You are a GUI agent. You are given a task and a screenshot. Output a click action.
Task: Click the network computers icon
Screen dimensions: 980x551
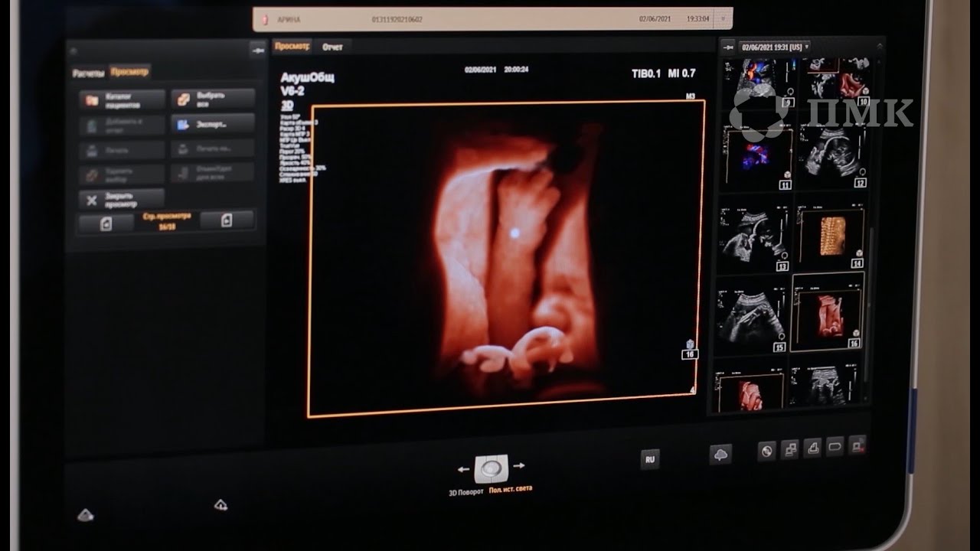pos(789,449)
